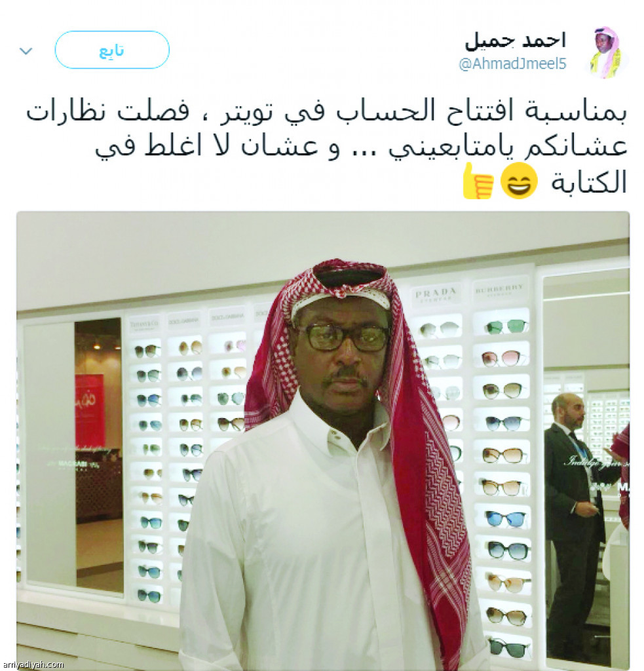The width and height of the screenshot is (644, 671).
Task: Click the تابع follow button
Action: (112, 50)
